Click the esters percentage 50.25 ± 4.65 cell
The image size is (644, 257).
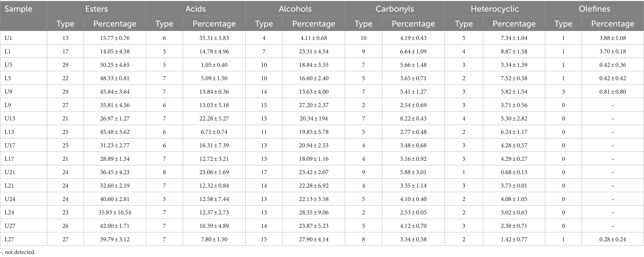(x=115, y=65)
